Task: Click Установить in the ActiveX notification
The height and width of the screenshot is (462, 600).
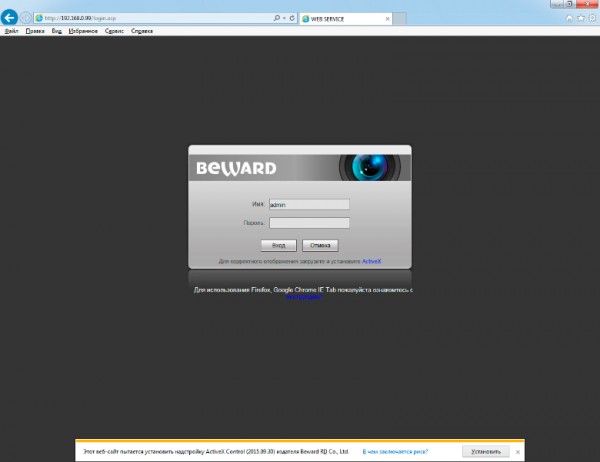Action: coord(486,452)
